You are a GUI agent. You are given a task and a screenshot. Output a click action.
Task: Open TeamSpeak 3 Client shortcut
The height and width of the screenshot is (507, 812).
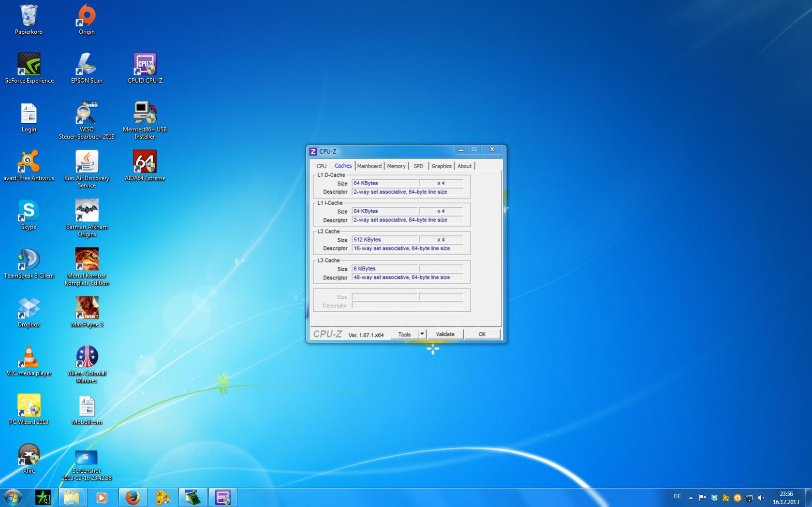click(x=29, y=260)
